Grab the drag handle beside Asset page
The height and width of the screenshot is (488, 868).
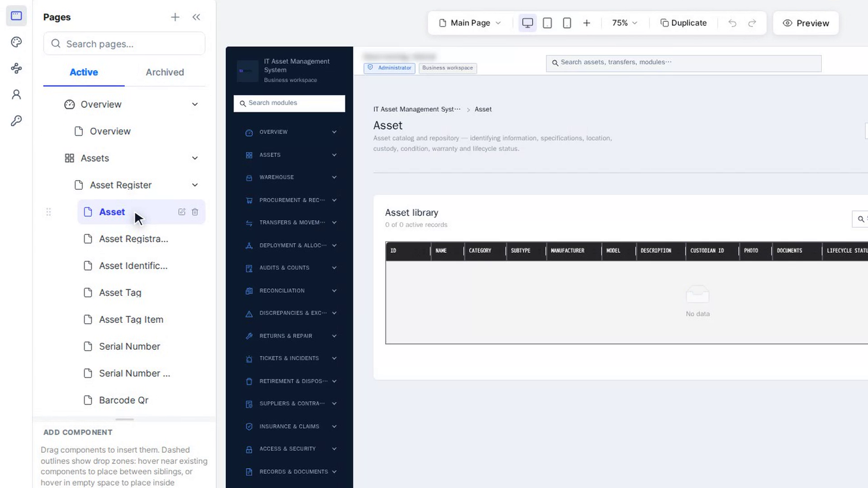[x=48, y=212]
